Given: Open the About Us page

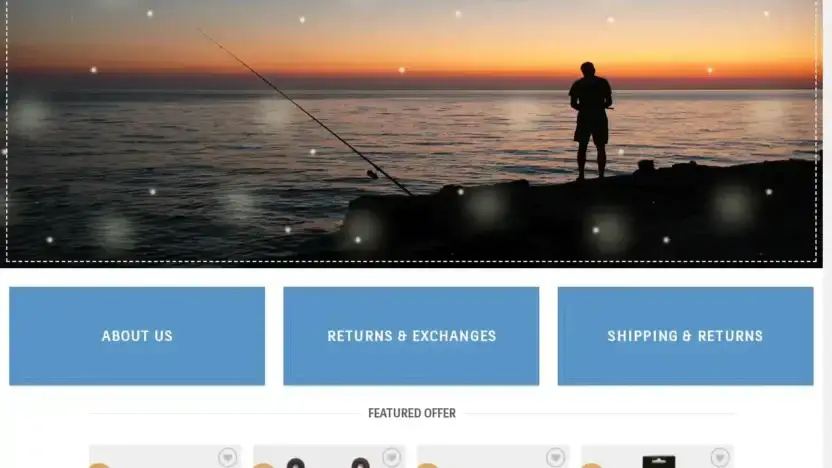Looking at the screenshot, I should [137, 336].
